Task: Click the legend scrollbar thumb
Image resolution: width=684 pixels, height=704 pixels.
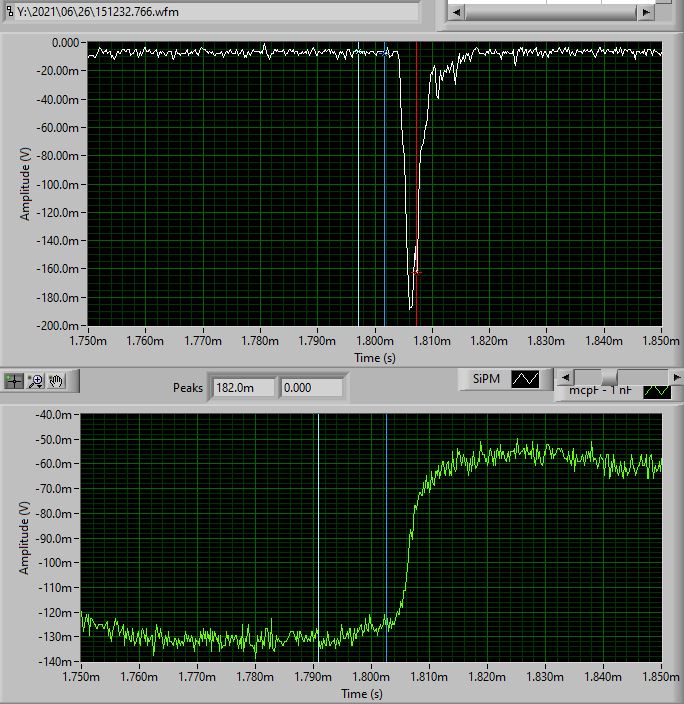Action: click(x=609, y=377)
